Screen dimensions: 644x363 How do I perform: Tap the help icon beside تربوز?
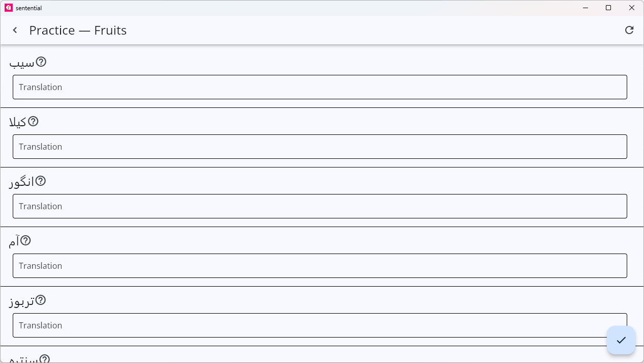click(x=41, y=300)
